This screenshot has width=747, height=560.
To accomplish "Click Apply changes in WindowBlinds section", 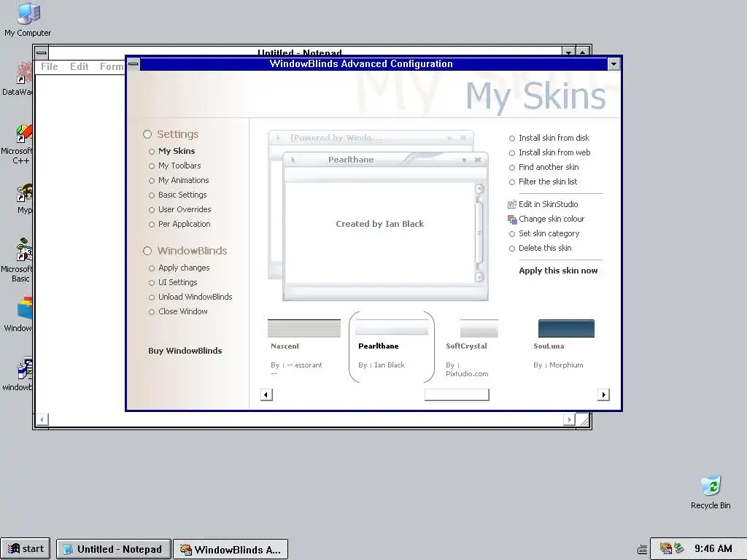I will [179, 268].
